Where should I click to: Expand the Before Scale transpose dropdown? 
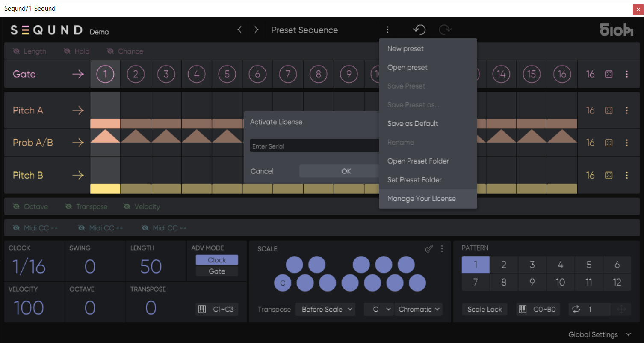click(325, 309)
